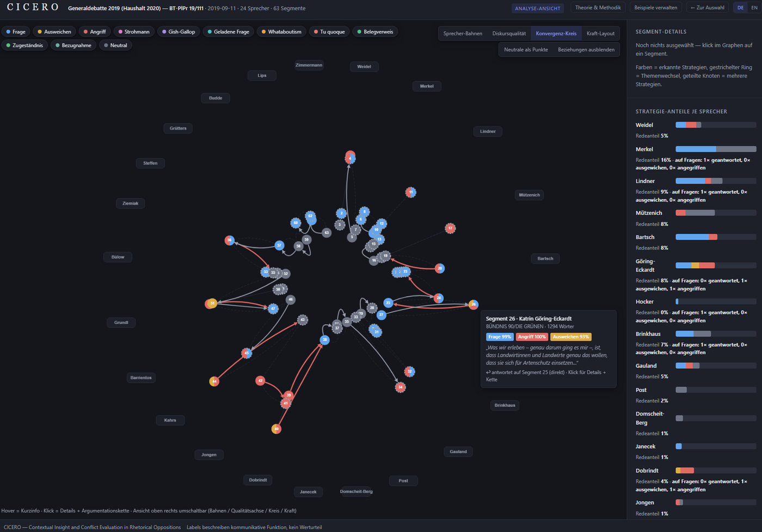Select segment node 56
Image resolution: width=762 pixels, height=532 pixels.
(x=230, y=240)
